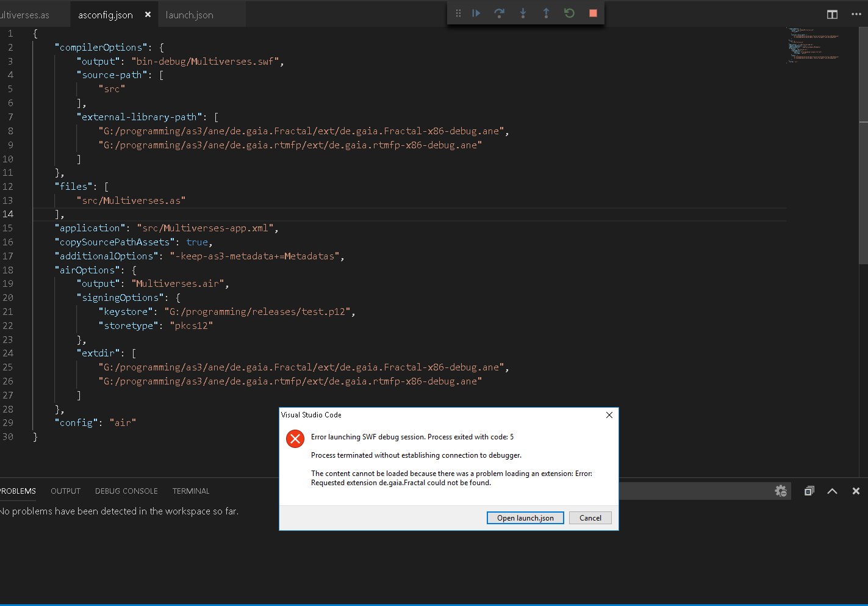Image resolution: width=868 pixels, height=606 pixels.
Task: Split the editor using the split icon
Action: [x=832, y=14]
